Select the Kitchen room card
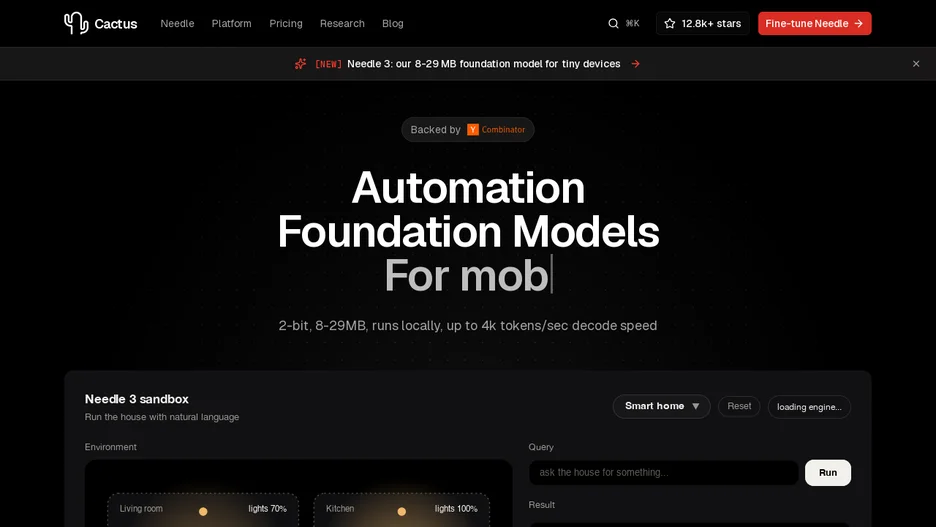The height and width of the screenshot is (527, 936). point(402,510)
